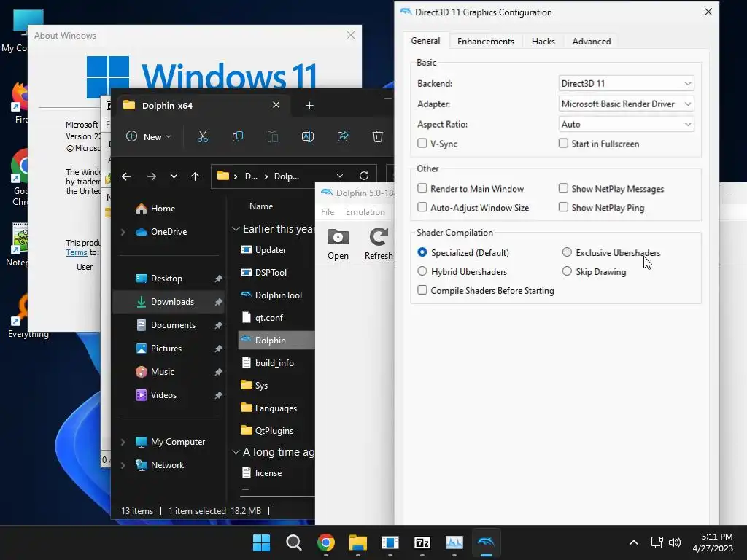
Task: Collapse the A long time ago group
Action: click(236, 452)
